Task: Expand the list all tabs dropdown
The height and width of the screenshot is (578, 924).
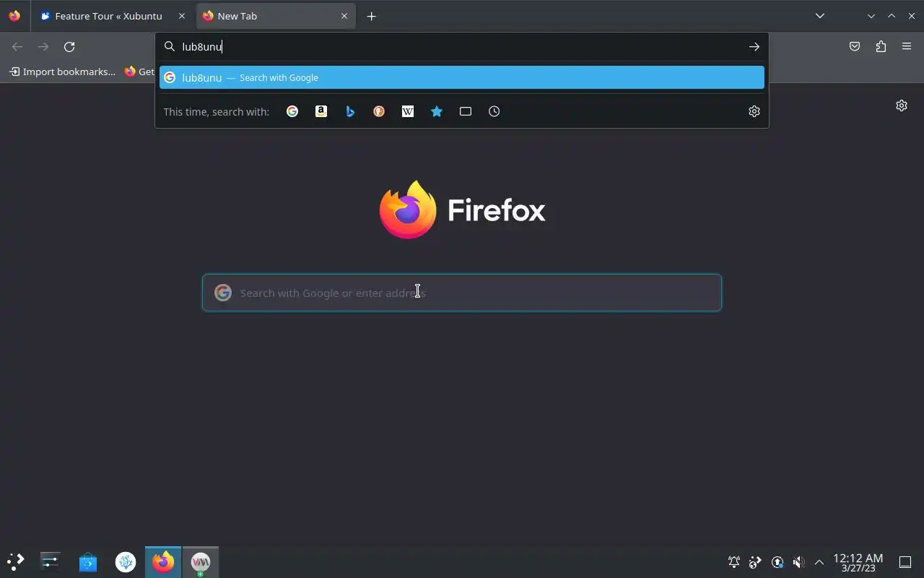Action: 820,16
